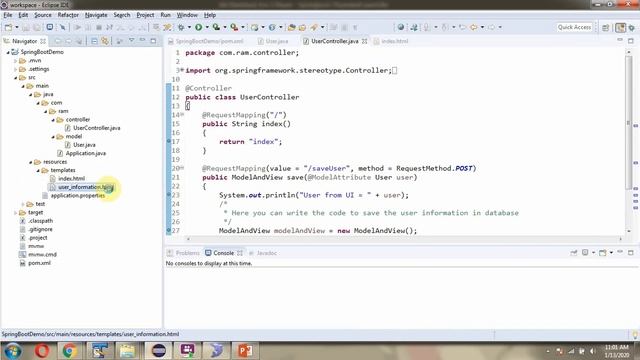Click Pin Console icon in Console toolbar
This screenshot has width=640, height=360.
tap(574, 253)
